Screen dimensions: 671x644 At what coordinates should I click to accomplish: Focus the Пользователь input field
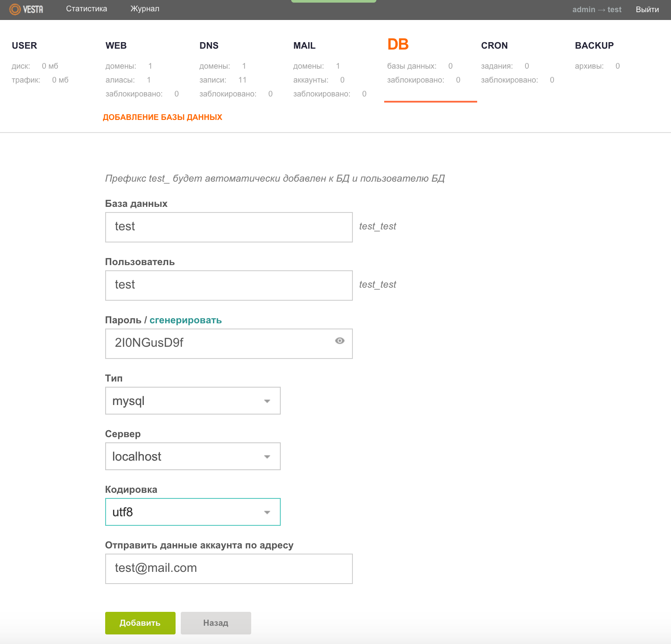pos(229,285)
